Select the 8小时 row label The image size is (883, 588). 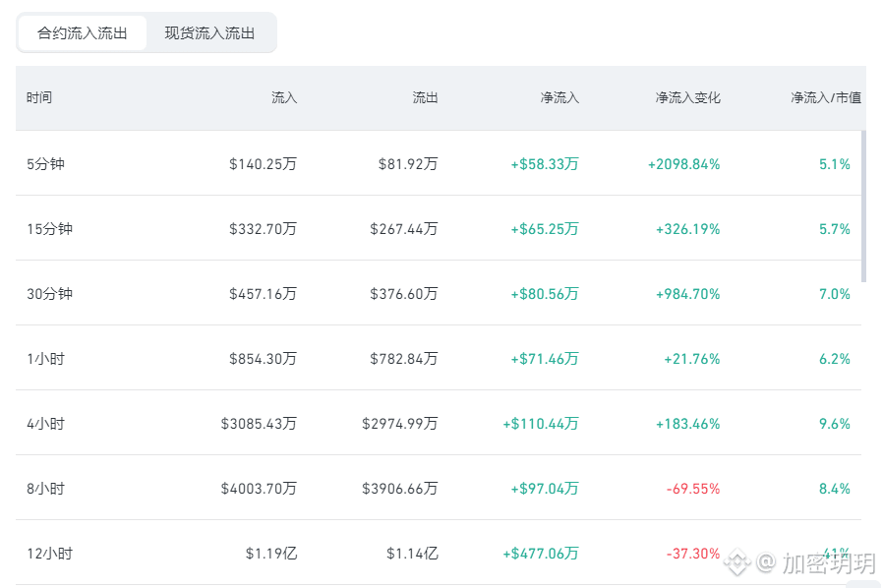point(45,489)
